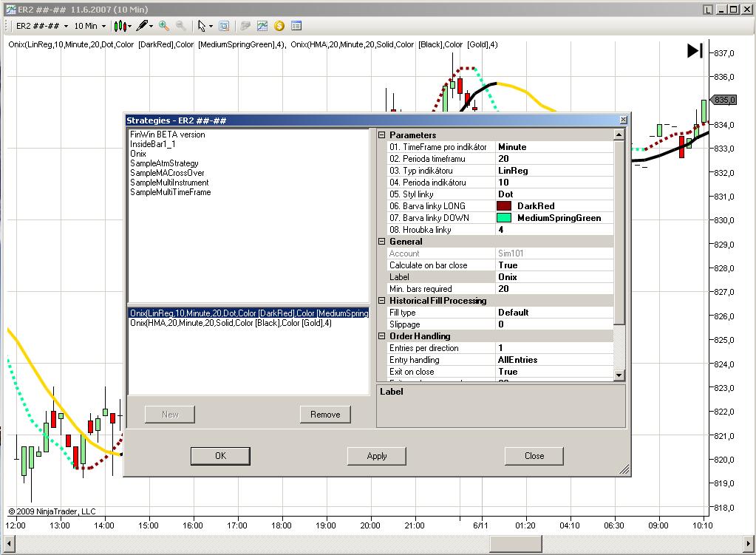Collapse the General section
The image size is (756, 555).
pyautogui.click(x=382, y=242)
